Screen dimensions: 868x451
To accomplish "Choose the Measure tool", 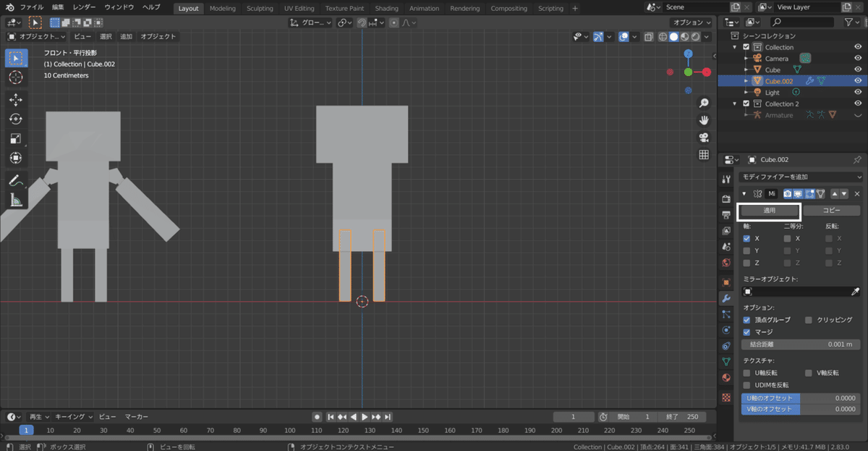I will (16, 200).
